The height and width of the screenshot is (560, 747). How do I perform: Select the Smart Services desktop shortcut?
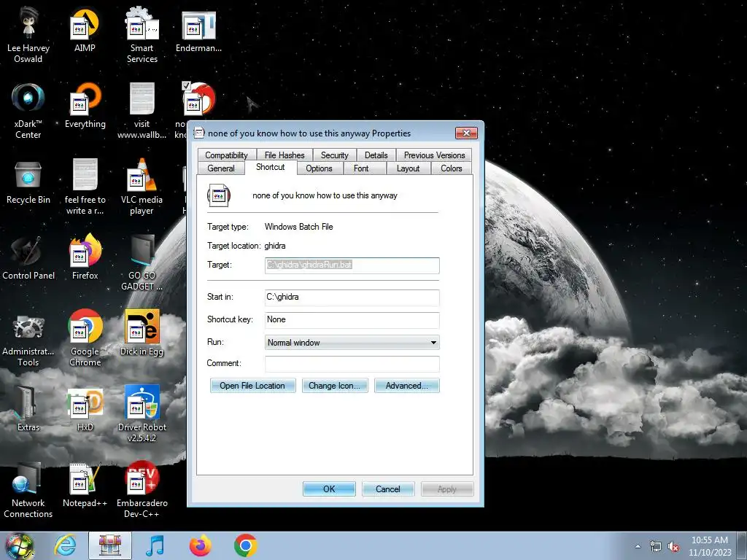(x=142, y=34)
